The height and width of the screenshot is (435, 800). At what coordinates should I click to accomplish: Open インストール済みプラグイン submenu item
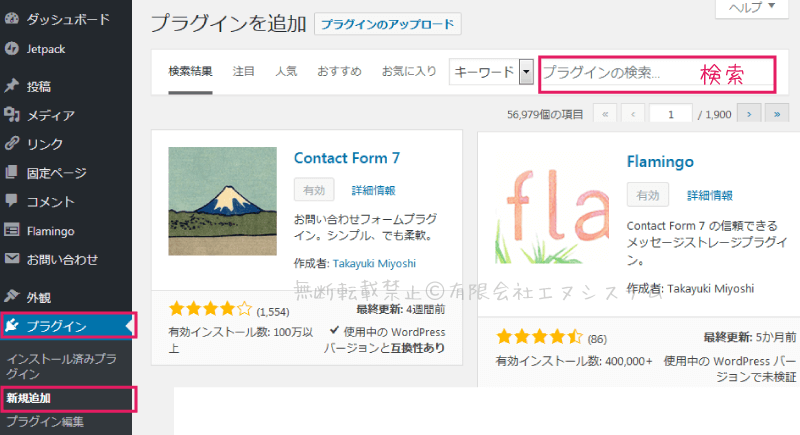(61, 366)
